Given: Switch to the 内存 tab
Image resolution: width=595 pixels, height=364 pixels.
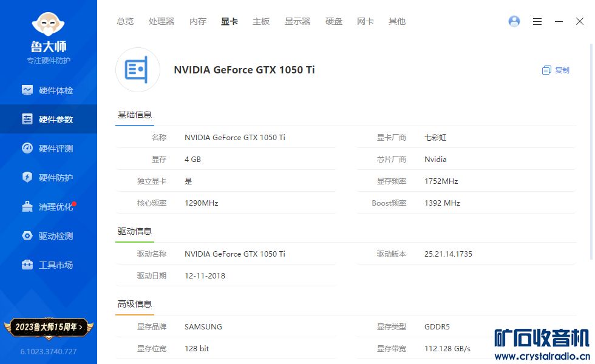Looking at the screenshot, I should [198, 21].
